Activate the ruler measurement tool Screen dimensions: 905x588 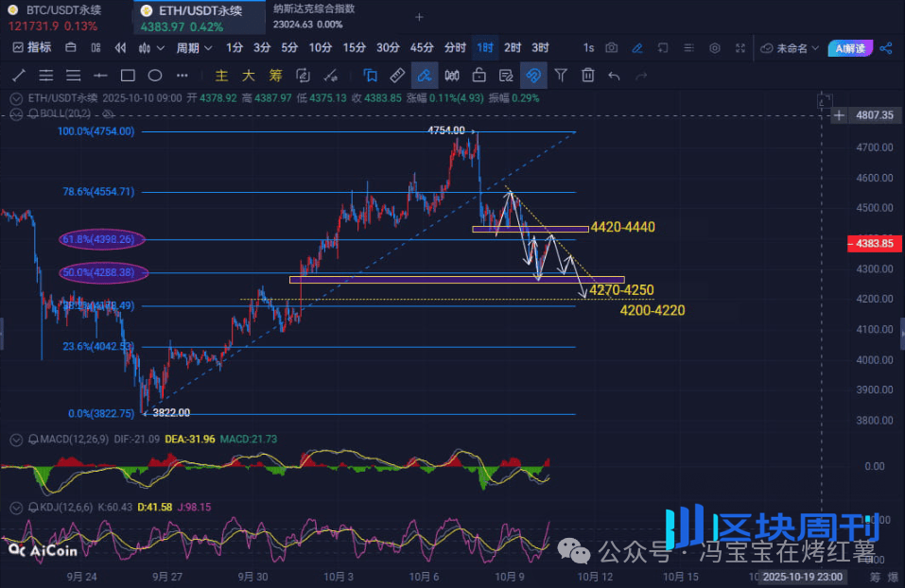[x=397, y=76]
